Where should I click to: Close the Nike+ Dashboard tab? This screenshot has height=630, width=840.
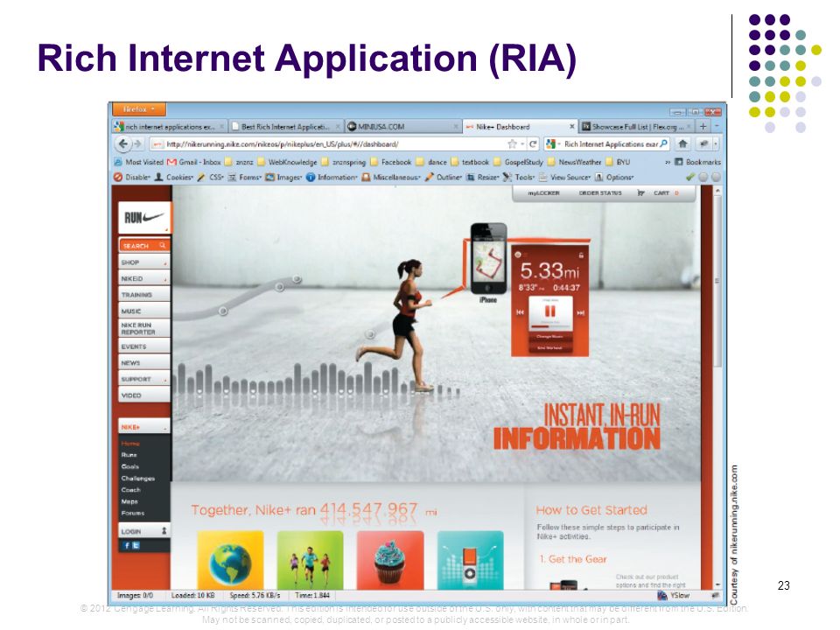[x=571, y=126]
